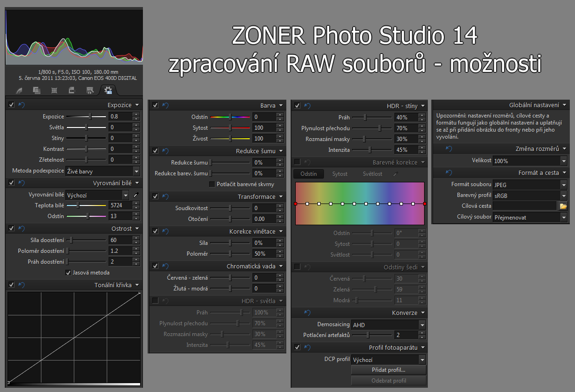Enable the Odstíny šedi section
Image resolution: width=575 pixels, height=392 pixels.
pyautogui.click(x=297, y=267)
